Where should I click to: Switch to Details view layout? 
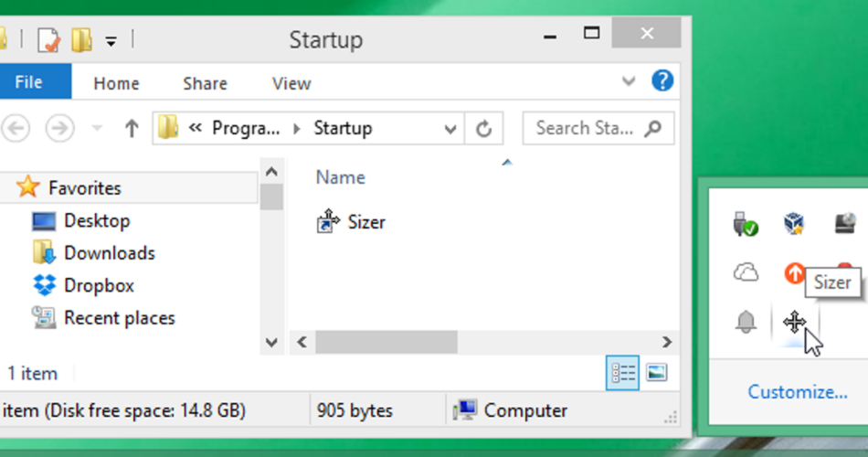coord(624,372)
